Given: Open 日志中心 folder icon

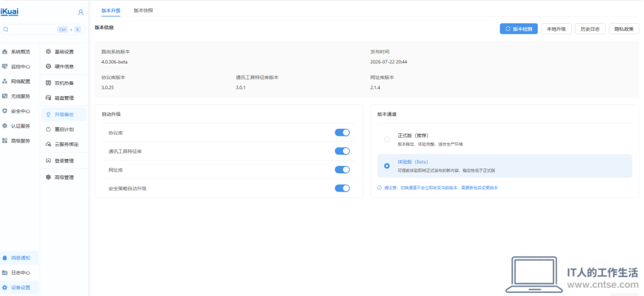Looking at the screenshot, I should pos(5,273).
